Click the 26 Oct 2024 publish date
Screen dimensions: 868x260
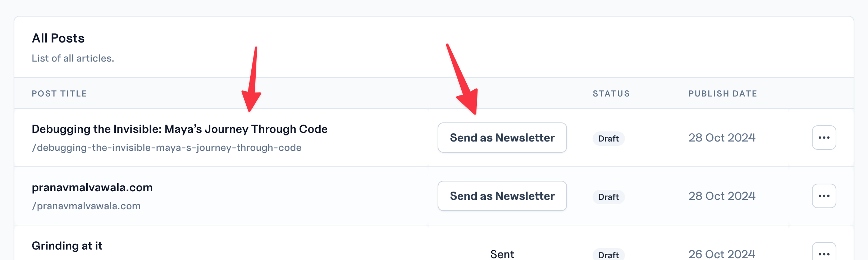pos(722,254)
